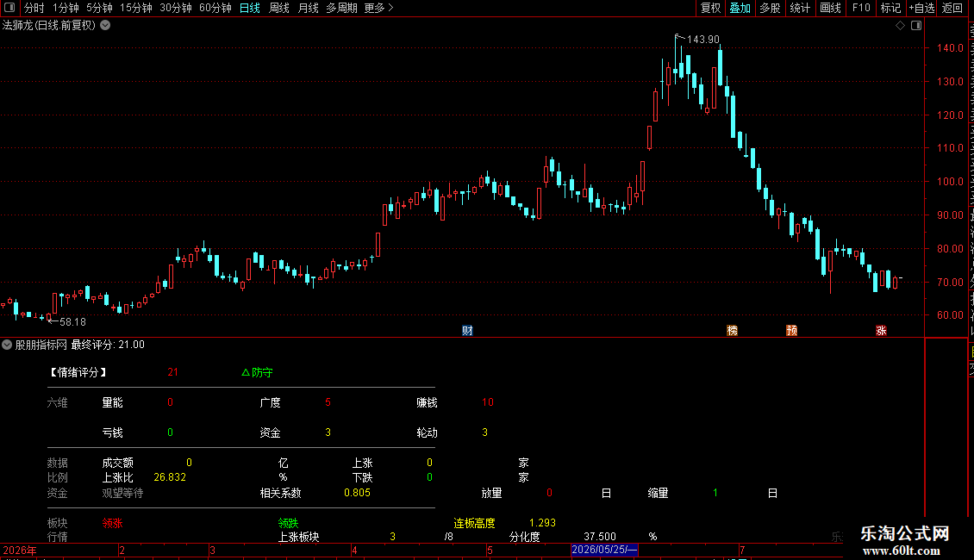Toggle the left panel icon in top-left corner
974x560 pixels.
9,8
